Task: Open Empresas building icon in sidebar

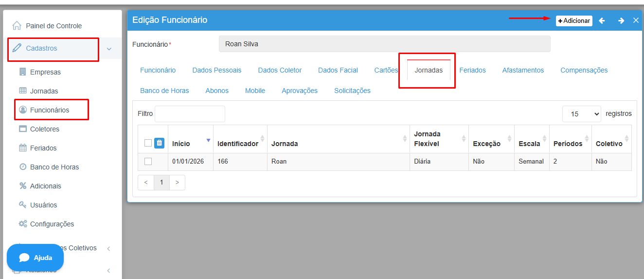Action: (22, 72)
